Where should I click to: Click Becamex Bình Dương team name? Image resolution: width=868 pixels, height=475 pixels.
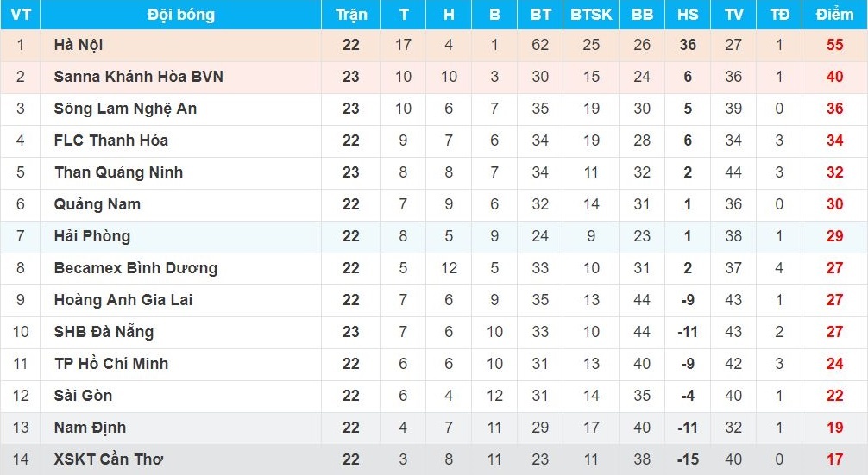[135, 268]
